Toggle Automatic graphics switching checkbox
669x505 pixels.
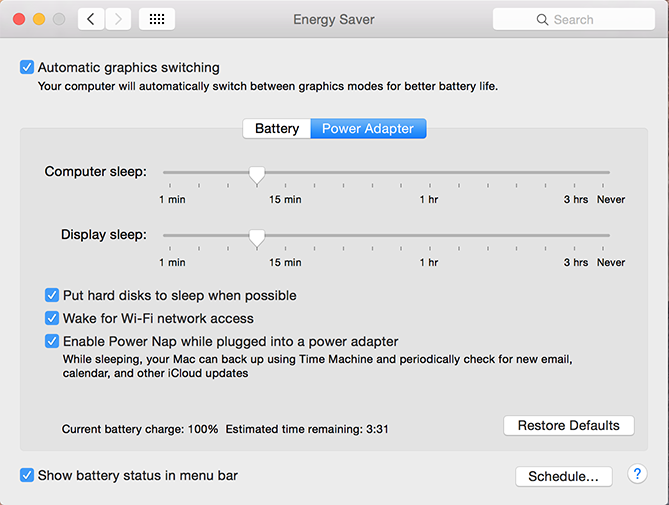pyautogui.click(x=26, y=68)
